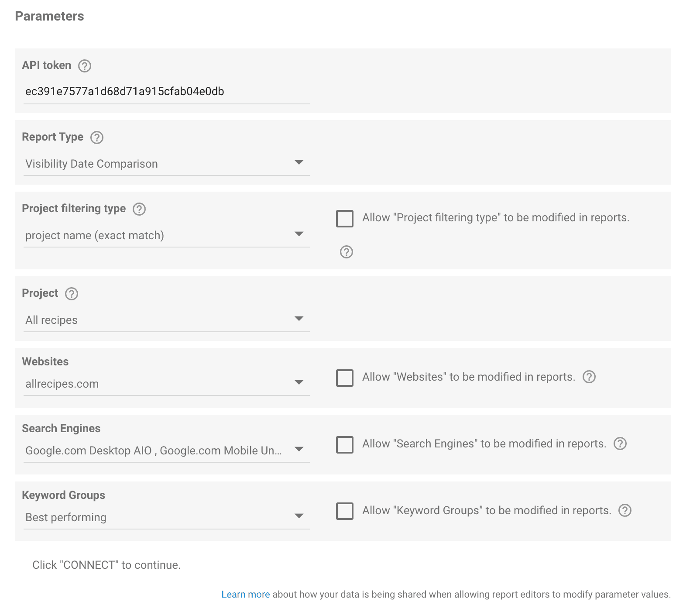The width and height of the screenshot is (700, 612).
Task: Follow the Learn more link
Action: click(245, 594)
